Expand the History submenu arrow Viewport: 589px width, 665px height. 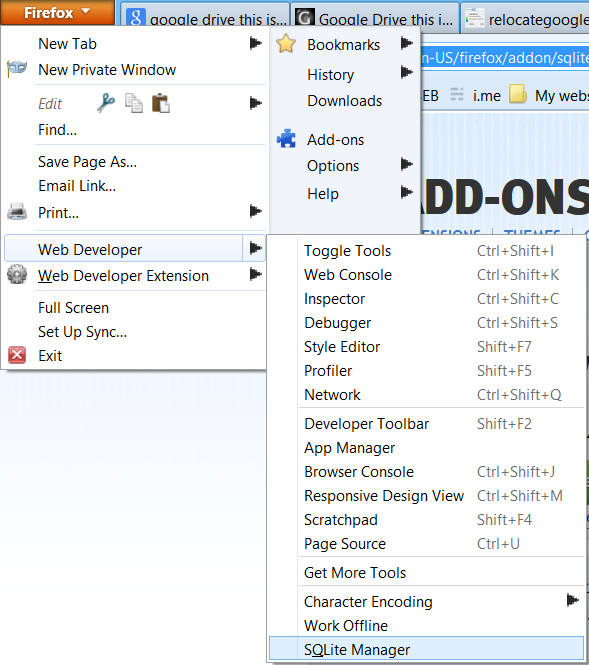[x=407, y=73]
